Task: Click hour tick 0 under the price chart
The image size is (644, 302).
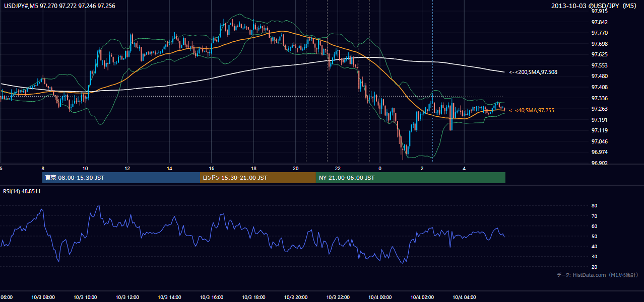Action: pos(380,168)
